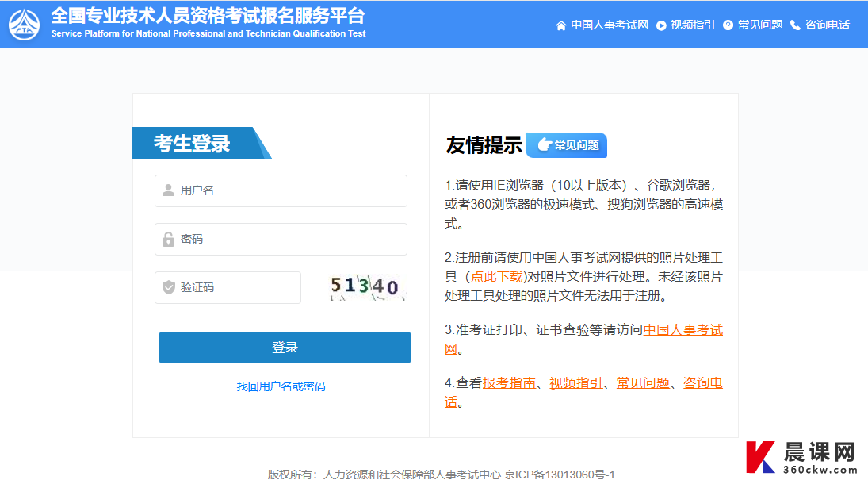868x488 pixels.
Task: Click the tip 1 text about IE浏览器
Action: (x=583, y=205)
